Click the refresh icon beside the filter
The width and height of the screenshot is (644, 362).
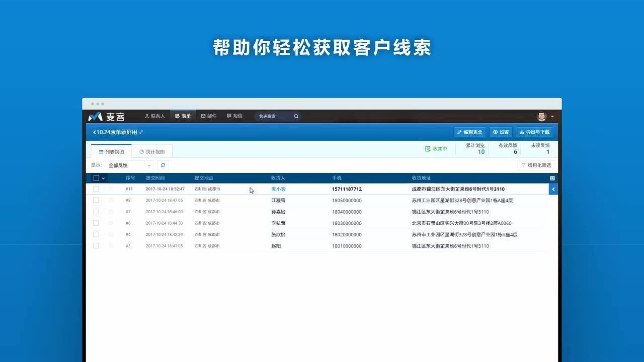[163, 165]
